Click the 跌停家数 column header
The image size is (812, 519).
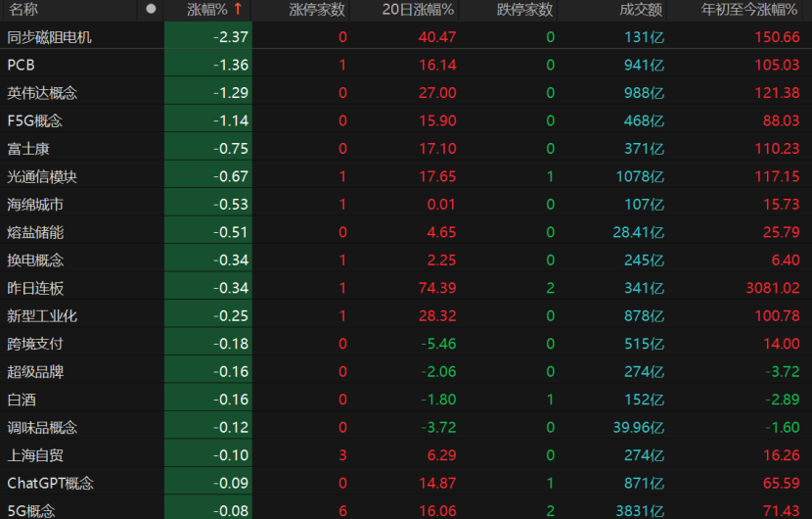point(524,10)
